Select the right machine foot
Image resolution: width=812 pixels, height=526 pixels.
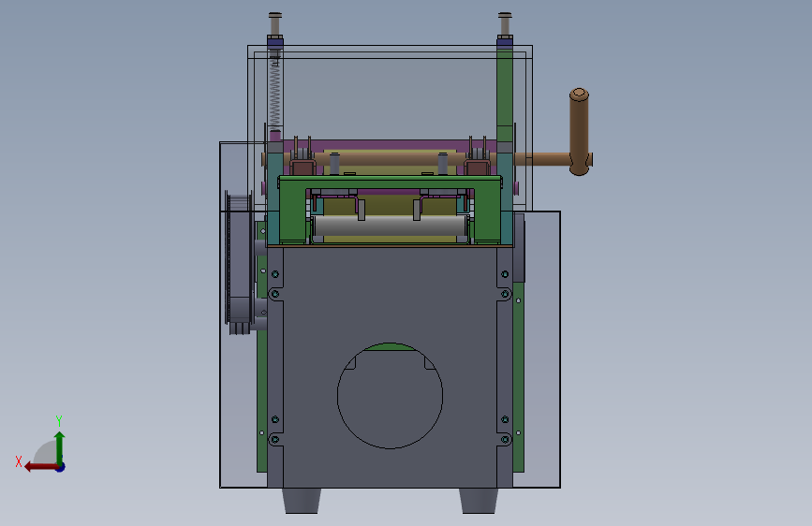point(479,501)
